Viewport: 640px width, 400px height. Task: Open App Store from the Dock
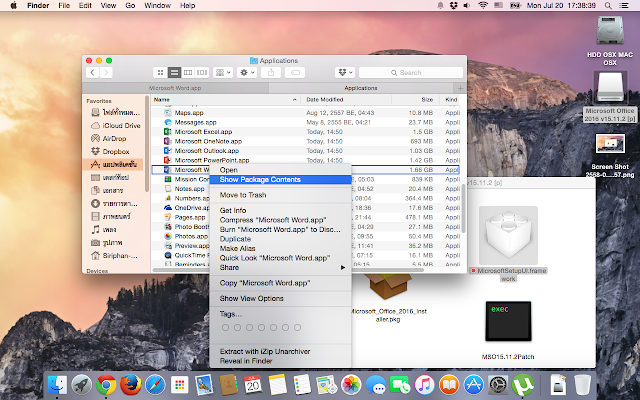[x=473, y=384]
